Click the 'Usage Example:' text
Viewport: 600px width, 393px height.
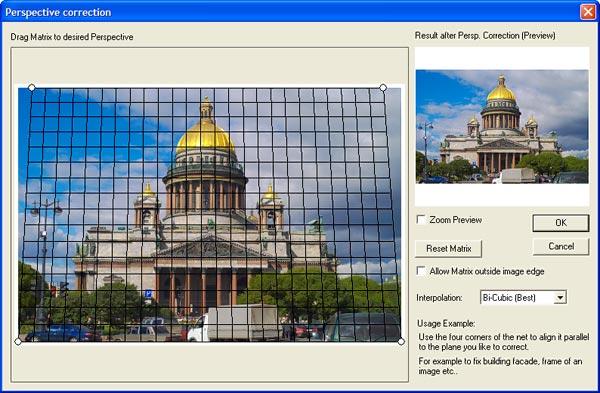pos(446,323)
